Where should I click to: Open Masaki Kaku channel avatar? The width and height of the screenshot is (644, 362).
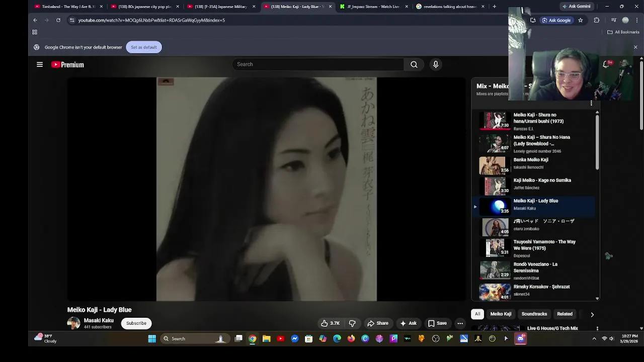(x=73, y=323)
